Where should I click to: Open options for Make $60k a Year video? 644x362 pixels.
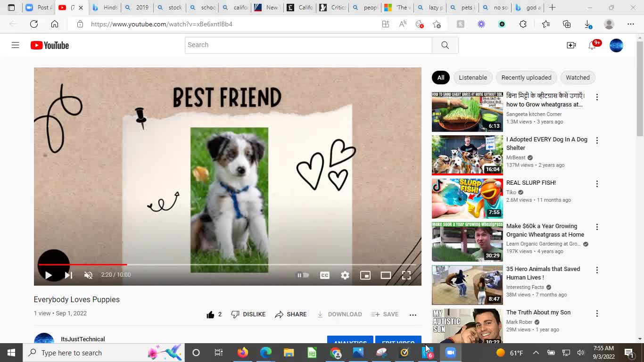coord(597,227)
